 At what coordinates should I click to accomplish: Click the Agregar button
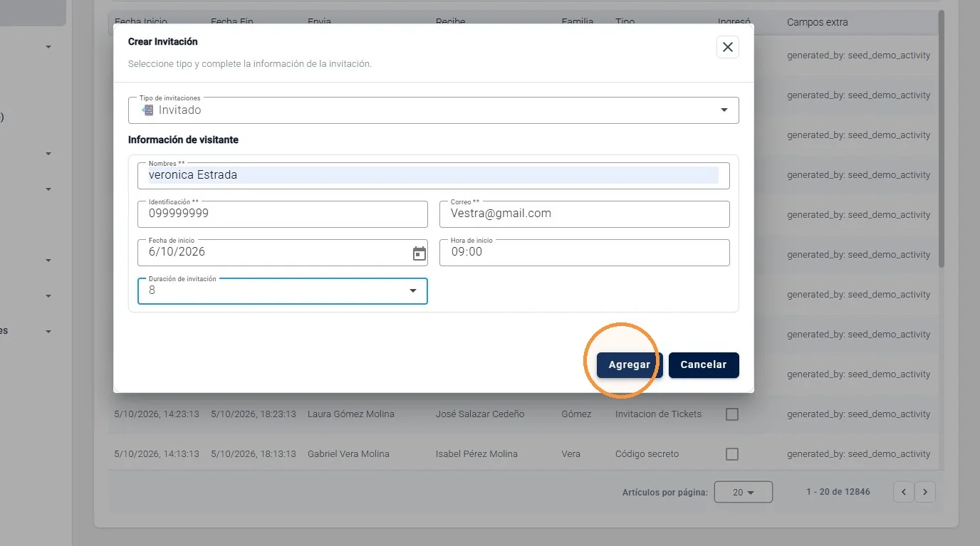(x=630, y=365)
